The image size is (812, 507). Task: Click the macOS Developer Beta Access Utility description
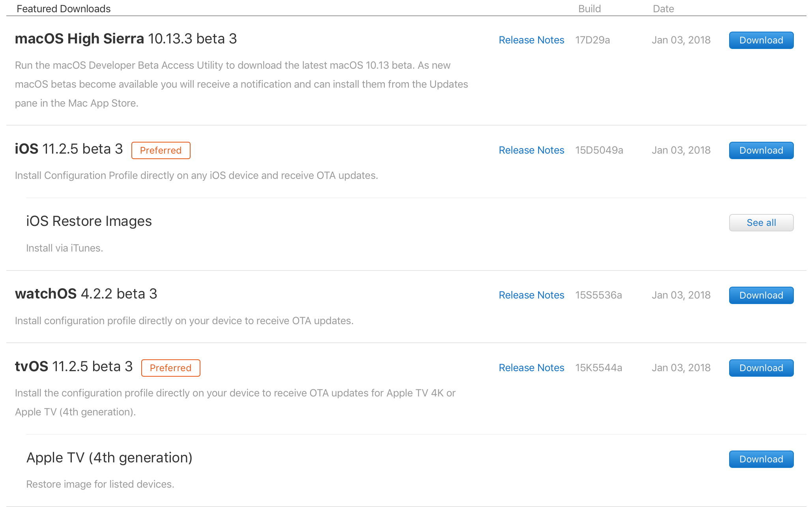pos(241,84)
